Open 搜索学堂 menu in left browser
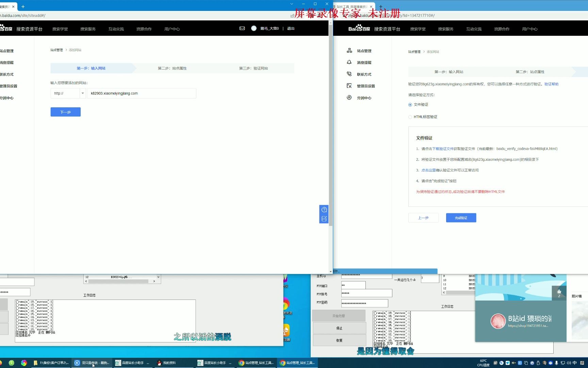The width and height of the screenshot is (588, 368). point(60,29)
